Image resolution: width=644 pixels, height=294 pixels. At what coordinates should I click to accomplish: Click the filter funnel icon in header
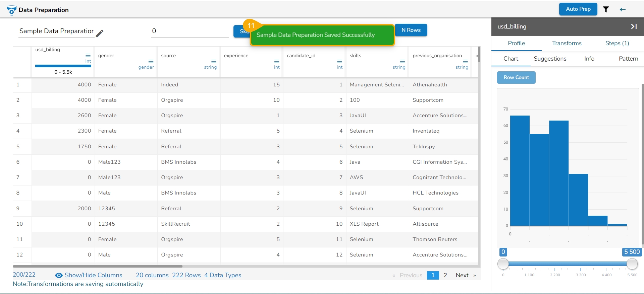(x=606, y=9)
